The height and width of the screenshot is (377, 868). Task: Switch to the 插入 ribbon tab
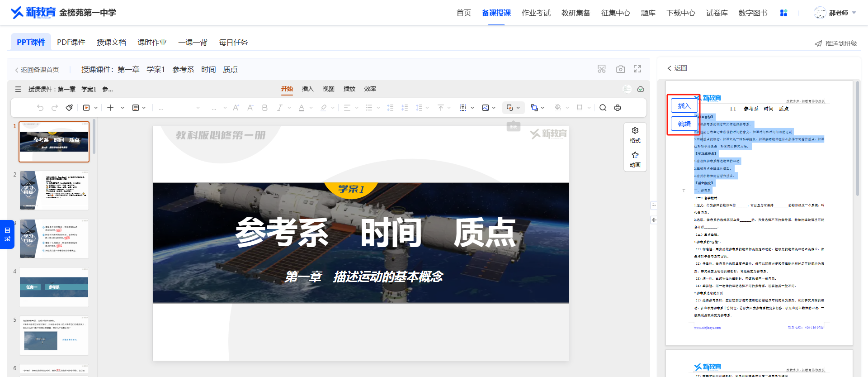point(307,89)
